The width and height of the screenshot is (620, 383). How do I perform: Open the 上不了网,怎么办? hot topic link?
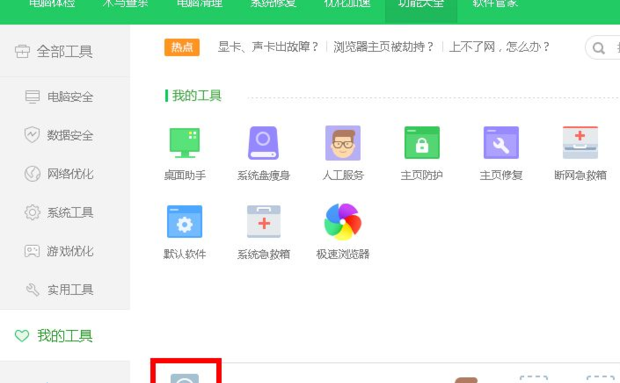(x=499, y=47)
